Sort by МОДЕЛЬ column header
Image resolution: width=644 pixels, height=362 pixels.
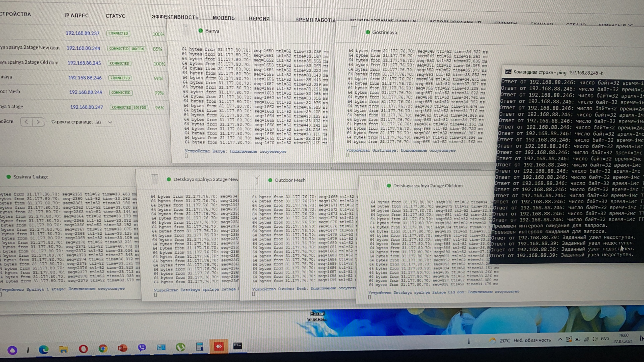(224, 18)
